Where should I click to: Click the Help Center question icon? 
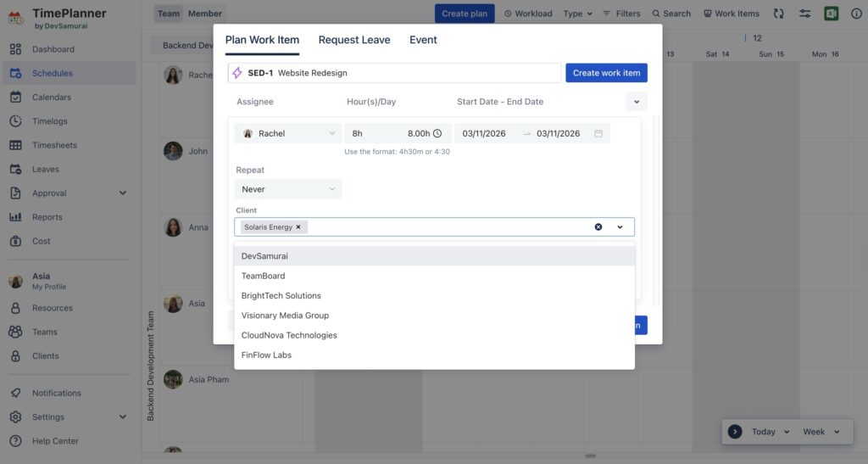[x=15, y=441]
